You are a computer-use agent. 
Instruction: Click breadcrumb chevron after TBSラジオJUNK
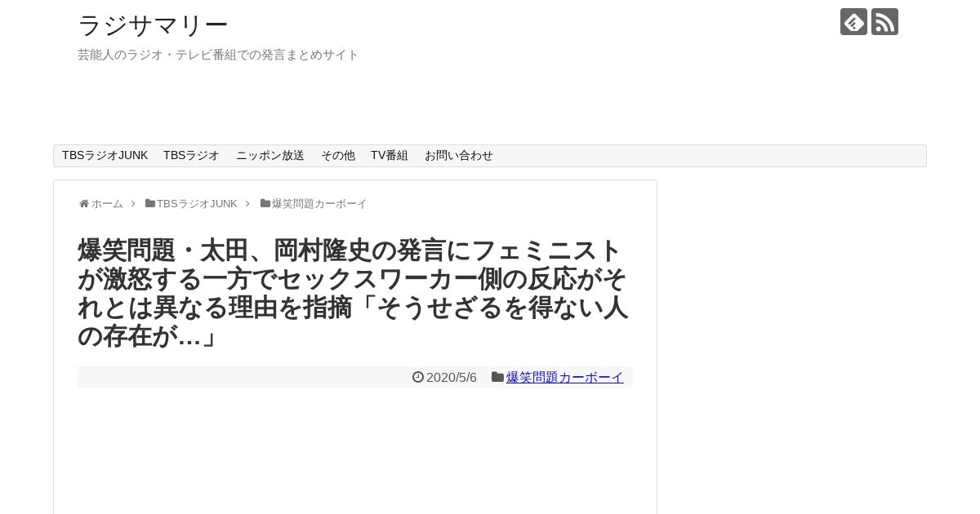[x=247, y=204]
